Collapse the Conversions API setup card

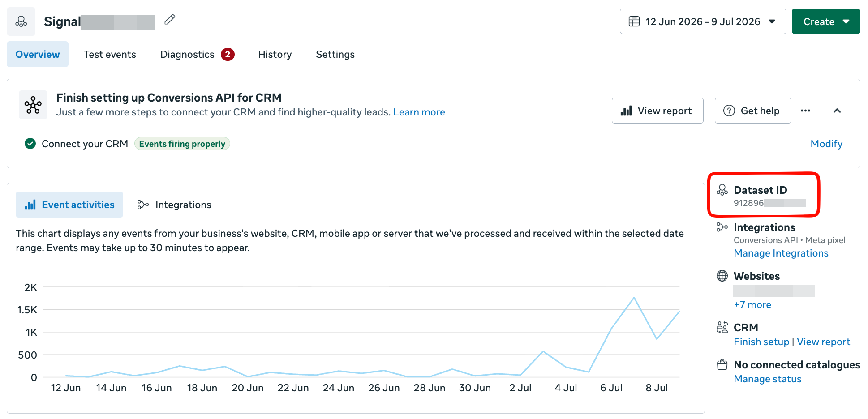(x=837, y=111)
